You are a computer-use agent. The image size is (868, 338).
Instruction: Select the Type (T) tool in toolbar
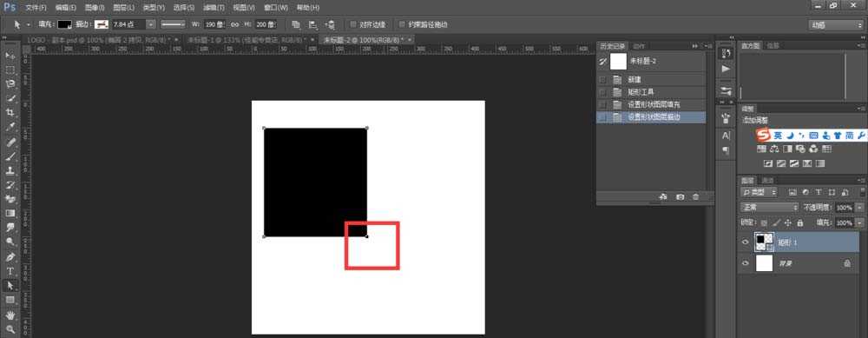click(x=10, y=271)
